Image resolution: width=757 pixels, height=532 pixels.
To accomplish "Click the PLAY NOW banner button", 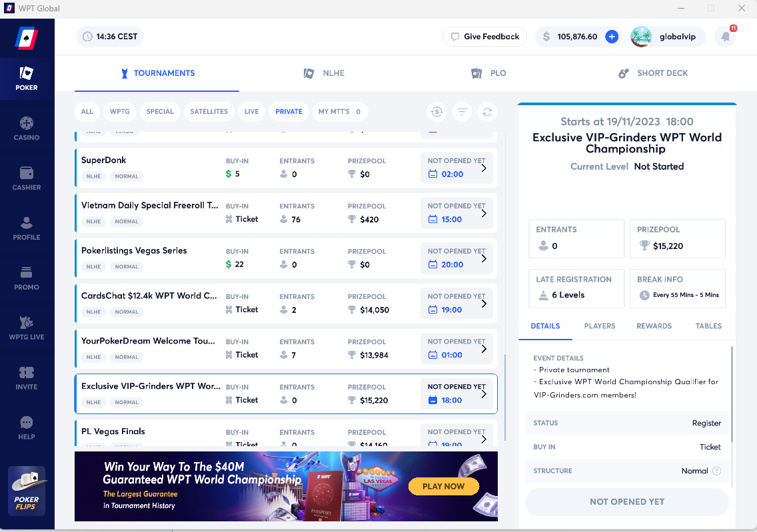I will [x=443, y=487].
